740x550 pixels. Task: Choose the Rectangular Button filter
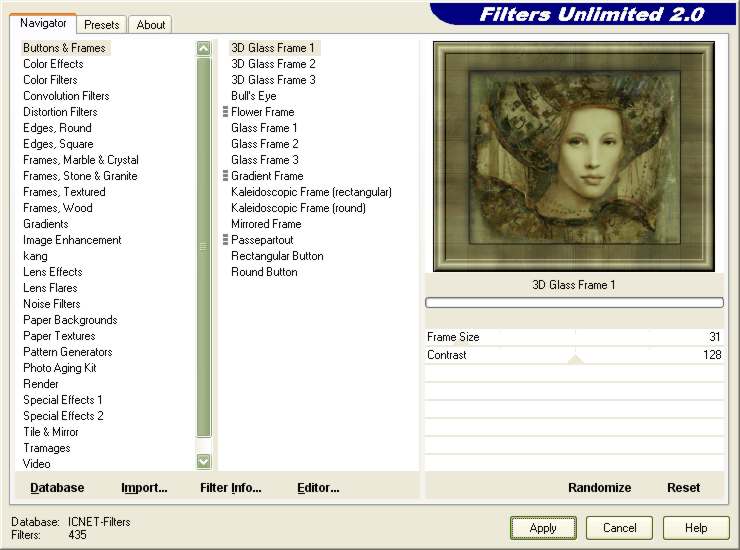pyautogui.click(x=278, y=256)
